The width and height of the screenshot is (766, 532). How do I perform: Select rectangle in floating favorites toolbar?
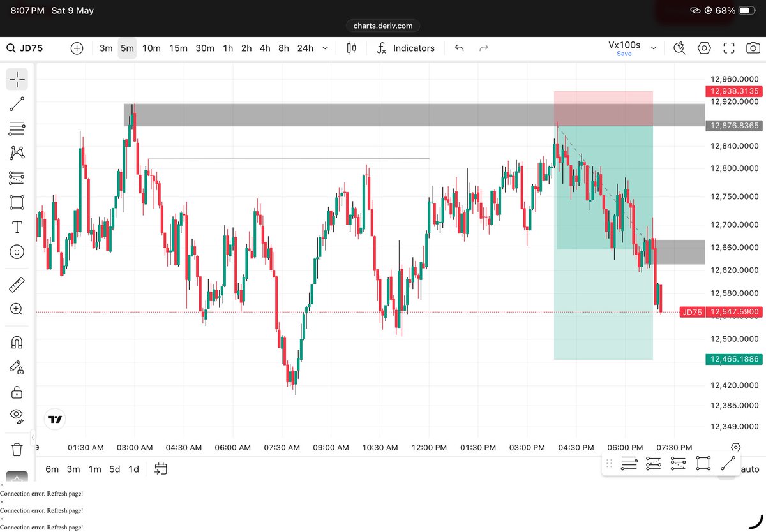tap(703, 464)
